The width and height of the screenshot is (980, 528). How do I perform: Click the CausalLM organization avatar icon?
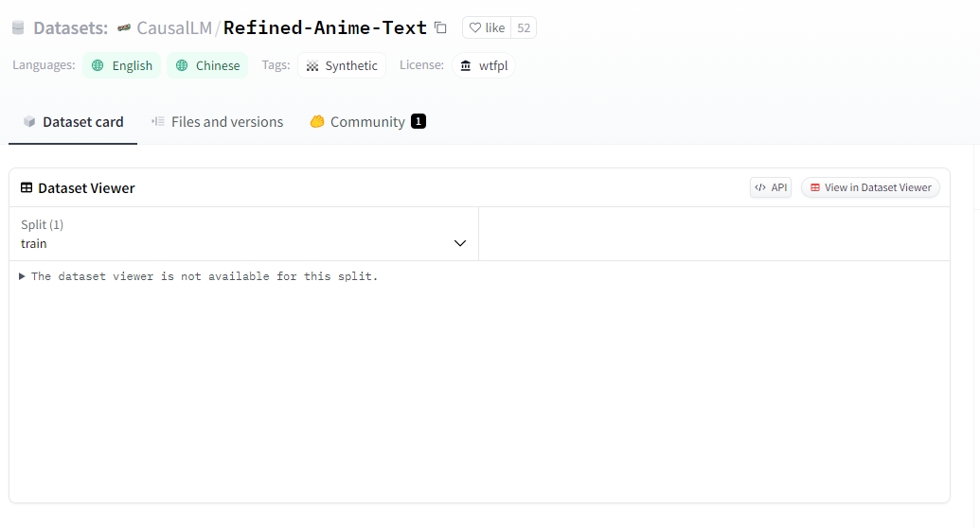point(123,28)
